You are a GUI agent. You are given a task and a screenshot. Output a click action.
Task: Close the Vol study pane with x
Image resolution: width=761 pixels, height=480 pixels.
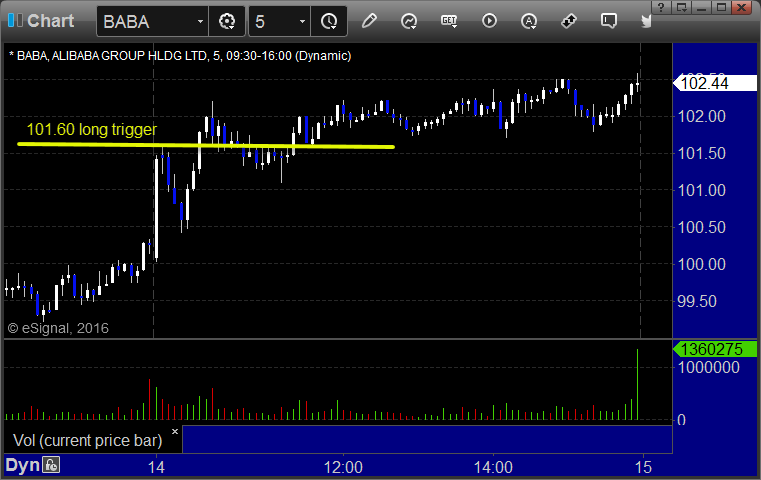coord(175,431)
